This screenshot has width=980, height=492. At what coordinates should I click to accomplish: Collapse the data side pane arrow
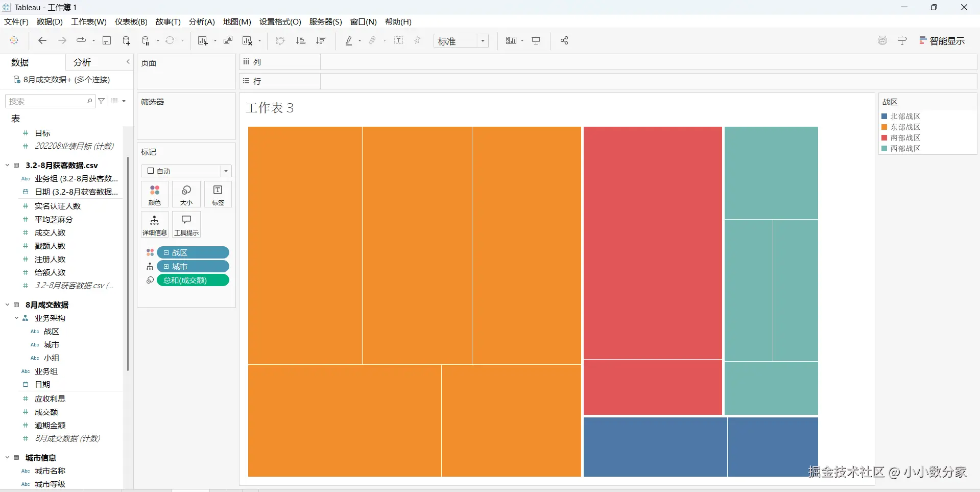(128, 62)
